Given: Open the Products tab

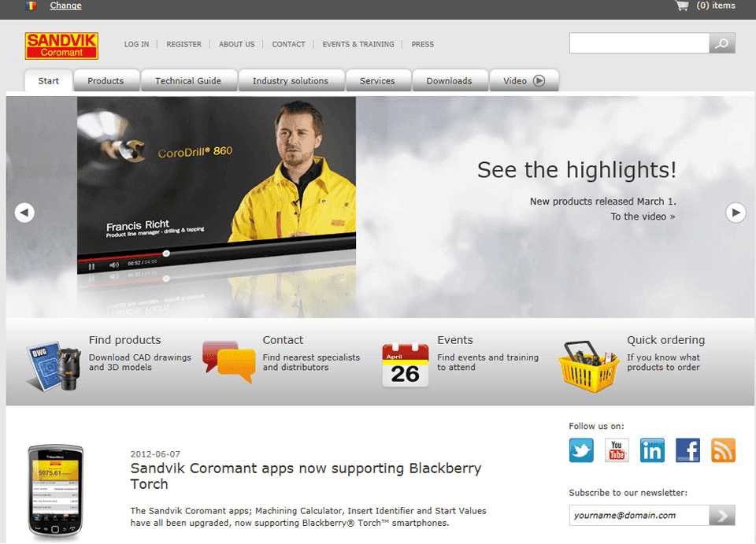Looking at the screenshot, I should [x=106, y=81].
